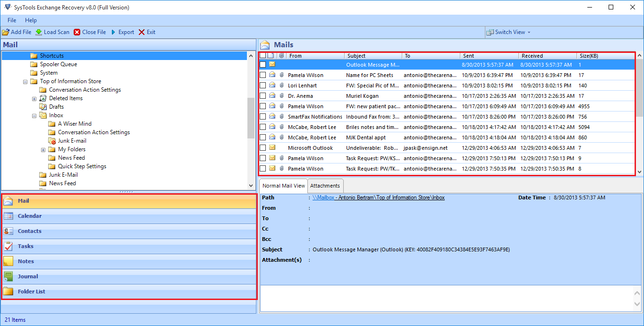Open the Mail section in the navigation pane
Screen dimensions: 644x326
pyautogui.click(x=129, y=201)
